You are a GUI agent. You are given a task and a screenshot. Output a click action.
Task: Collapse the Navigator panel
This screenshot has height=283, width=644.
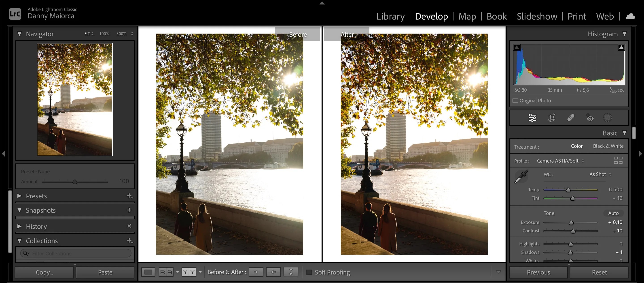(20, 34)
